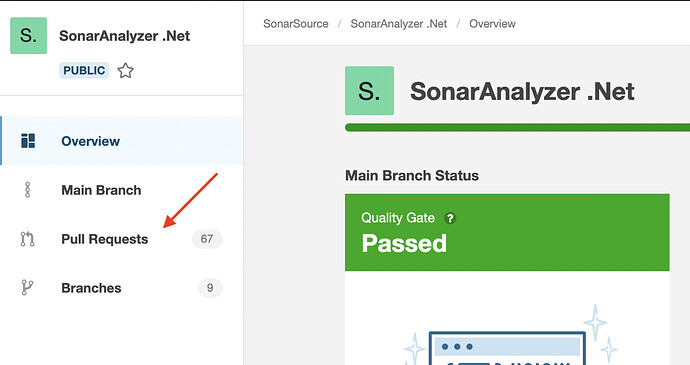
Task: Open the Branches section
Action: coord(121,288)
